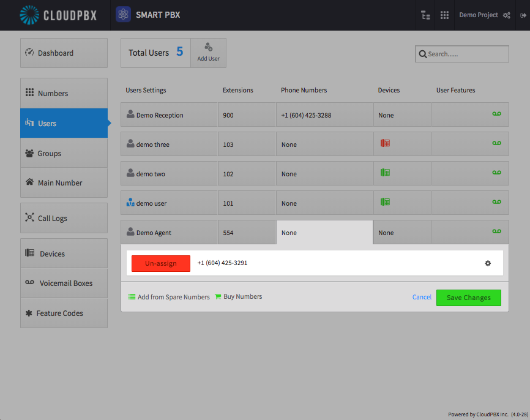Image resolution: width=530 pixels, height=420 pixels.
Task: Click Add from Spare Numbers link
Action: click(x=169, y=297)
